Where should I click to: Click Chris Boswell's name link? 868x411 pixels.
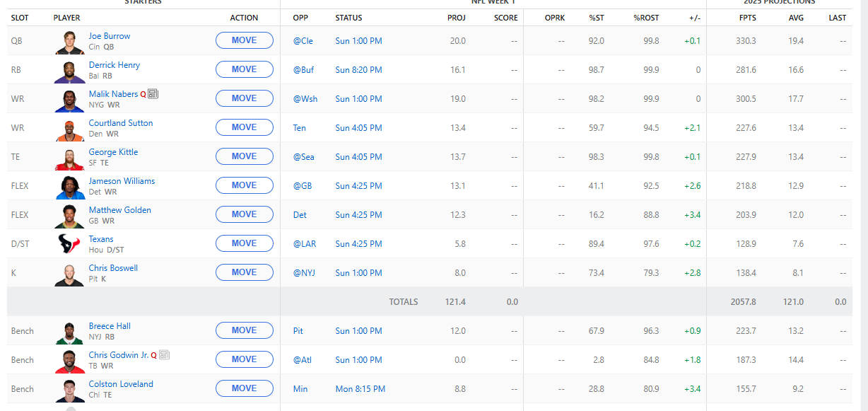[x=113, y=268]
